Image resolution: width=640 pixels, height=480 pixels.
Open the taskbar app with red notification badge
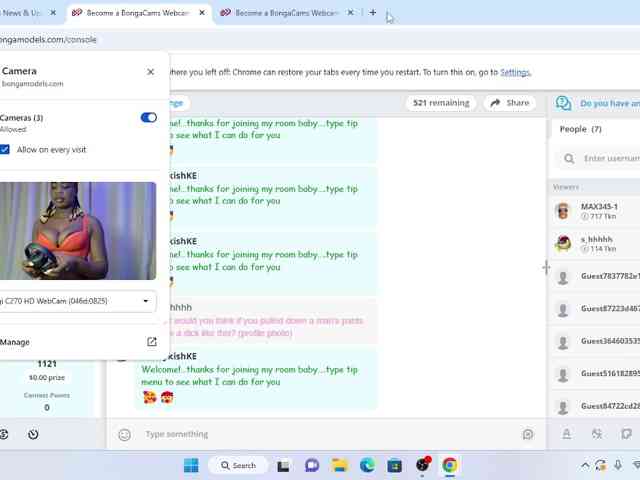(423, 464)
